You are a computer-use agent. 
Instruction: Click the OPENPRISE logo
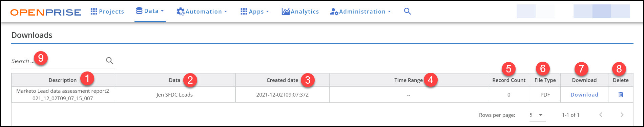[x=46, y=13]
